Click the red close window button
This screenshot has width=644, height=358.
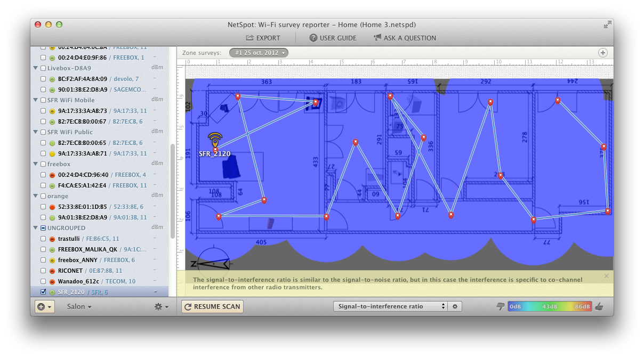38,25
